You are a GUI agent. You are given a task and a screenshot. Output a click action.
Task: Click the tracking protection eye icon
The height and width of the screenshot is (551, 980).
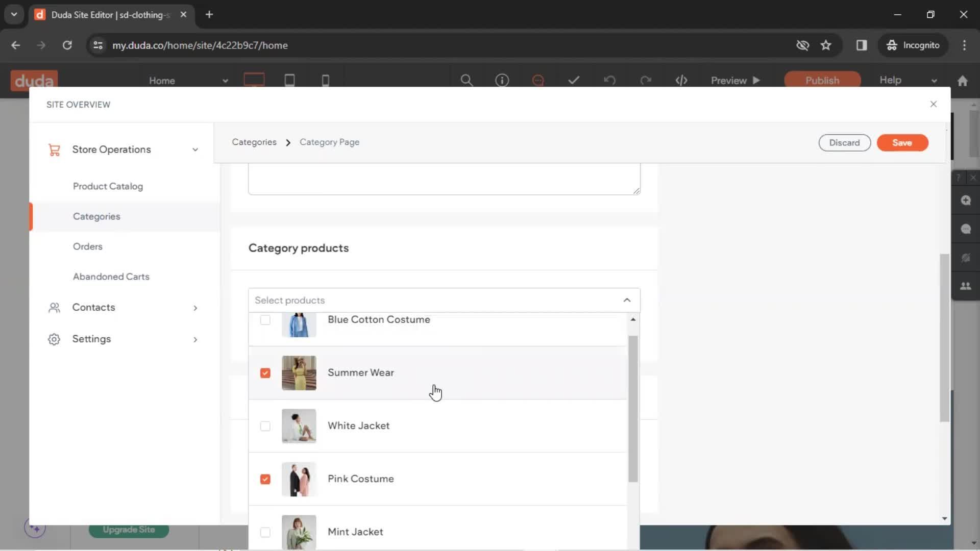point(802,45)
